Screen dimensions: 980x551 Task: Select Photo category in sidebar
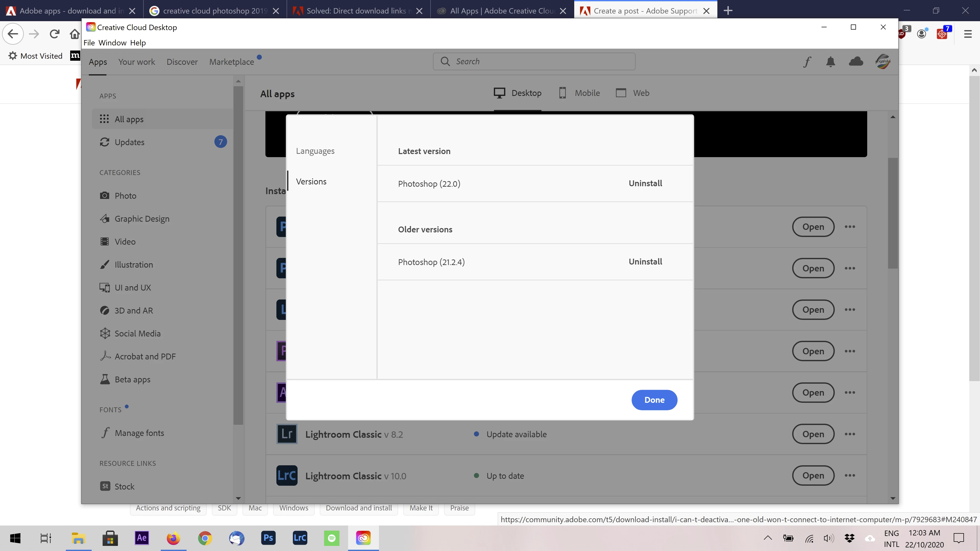pos(125,195)
